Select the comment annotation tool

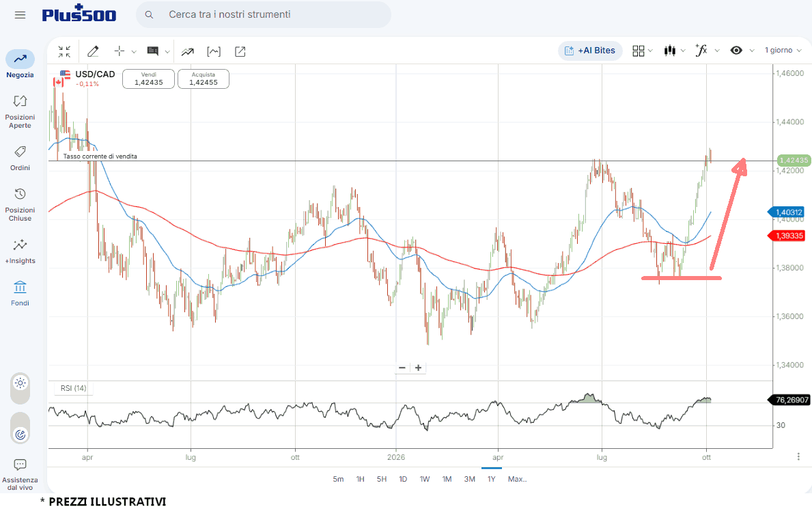pos(153,51)
